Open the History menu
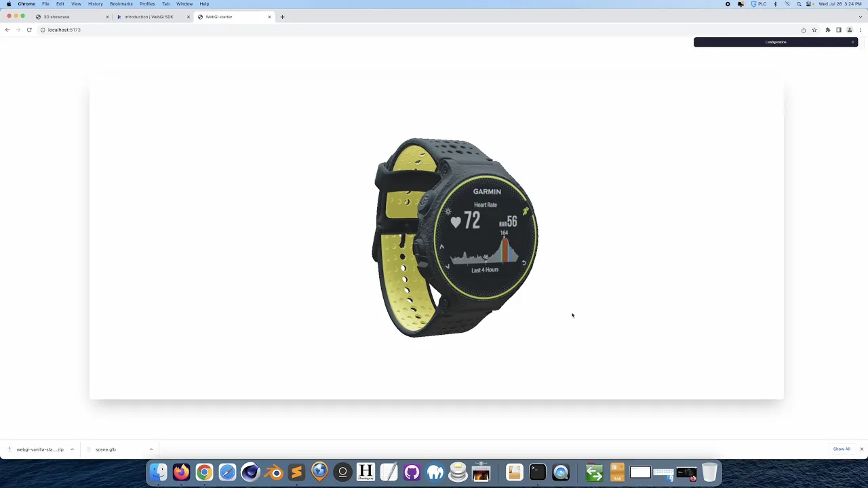 (95, 4)
